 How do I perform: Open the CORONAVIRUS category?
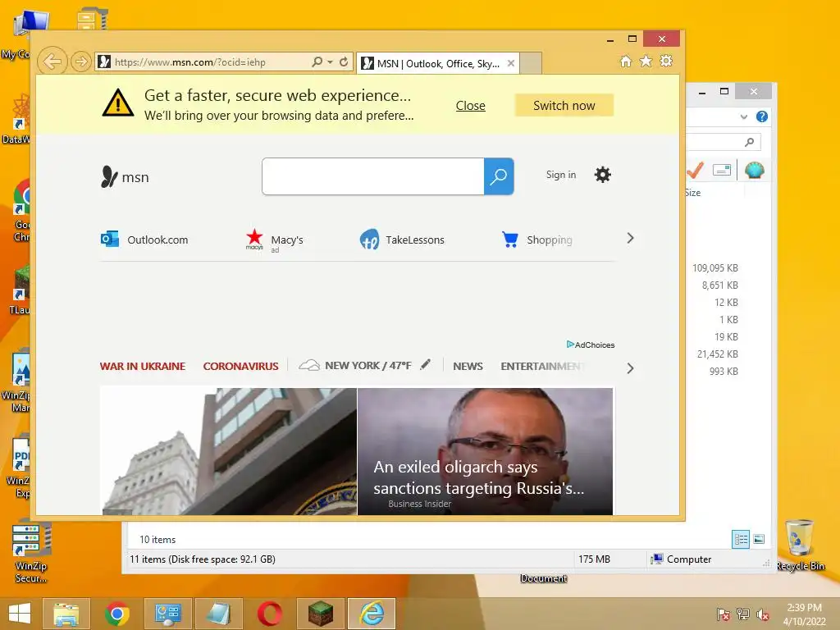point(240,367)
